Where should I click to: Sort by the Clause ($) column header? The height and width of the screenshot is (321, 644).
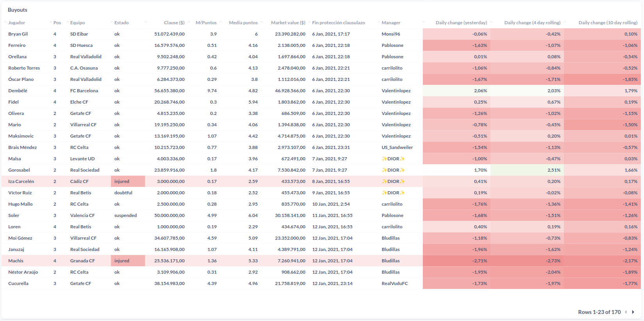[174, 23]
